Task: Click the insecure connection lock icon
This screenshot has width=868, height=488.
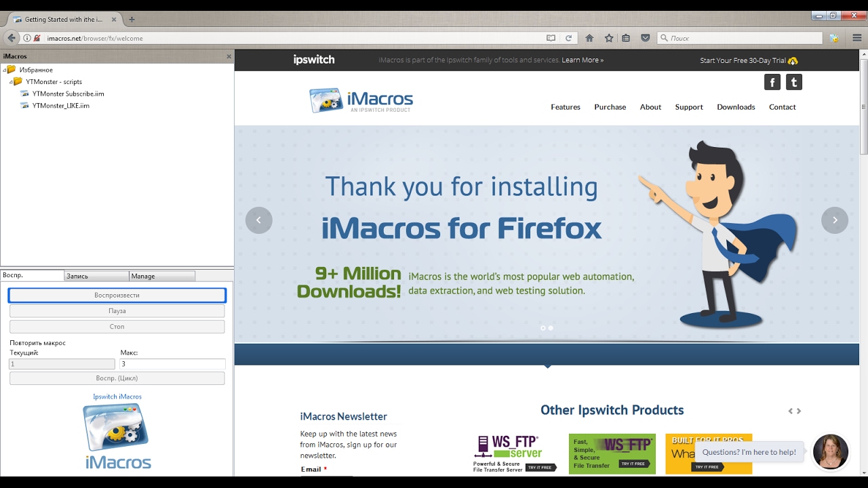Action: point(37,38)
